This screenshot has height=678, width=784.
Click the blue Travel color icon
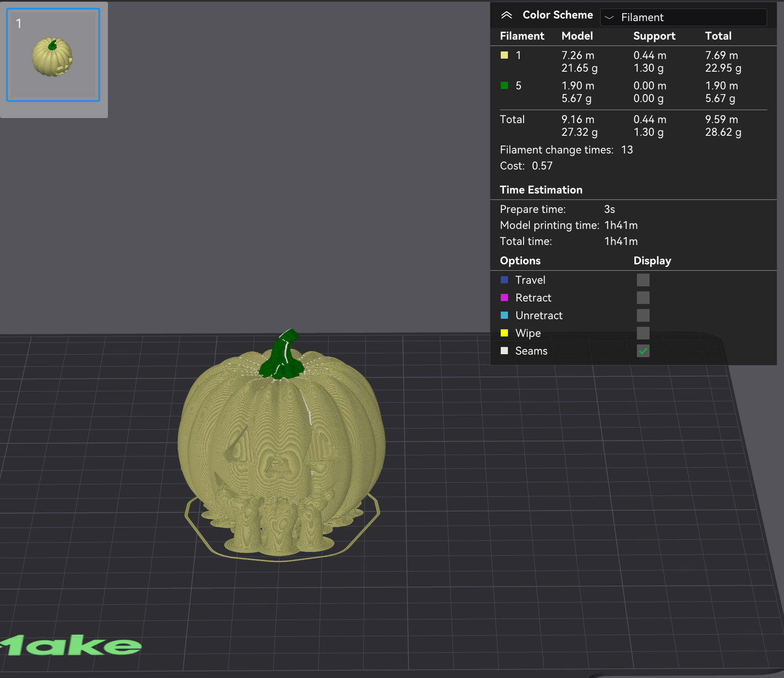504,280
